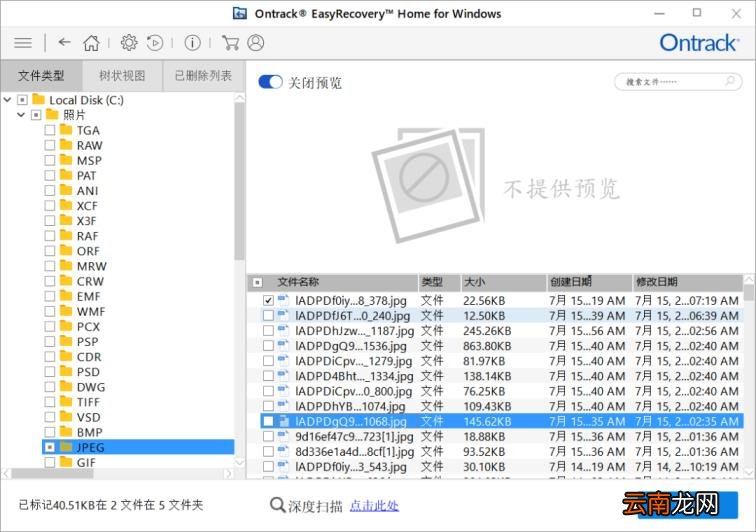Select the MRW folder in tree

pos(92,266)
